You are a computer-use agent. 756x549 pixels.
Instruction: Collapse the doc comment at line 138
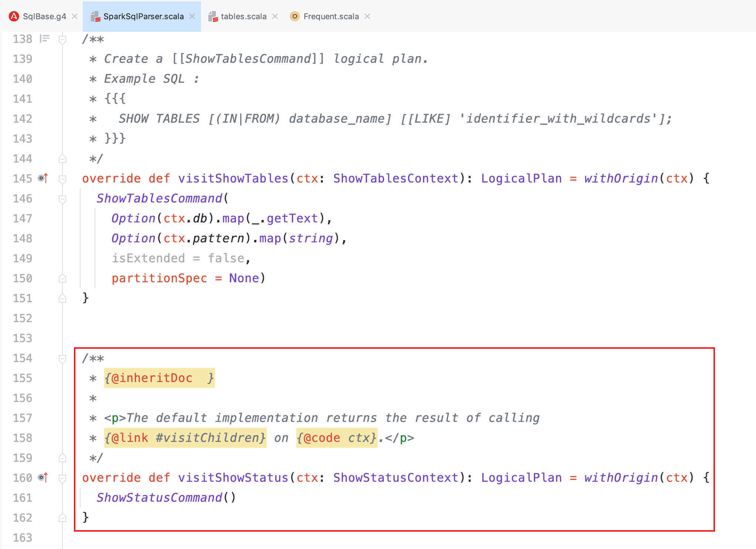[x=62, y=39]
